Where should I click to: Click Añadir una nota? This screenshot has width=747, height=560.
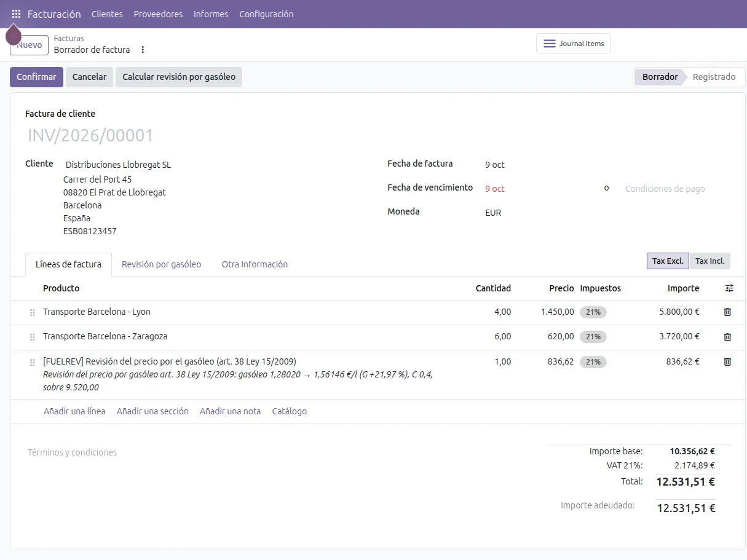tap(230, 411)
